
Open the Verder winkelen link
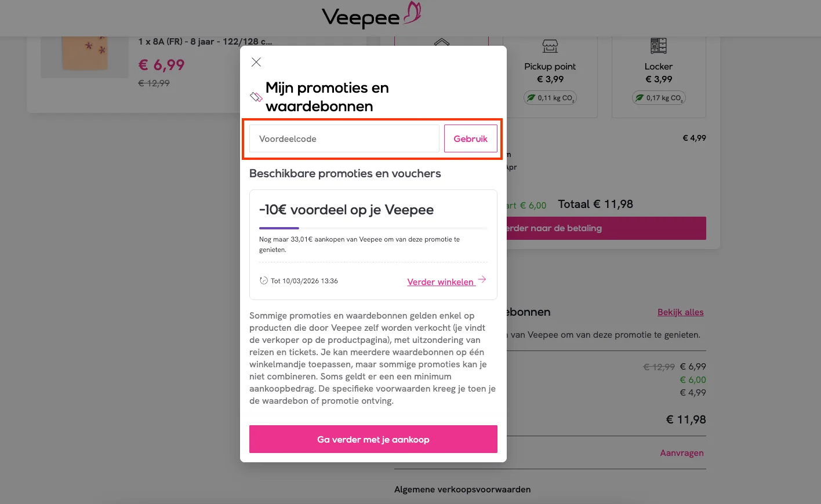[x=441, y=282]
